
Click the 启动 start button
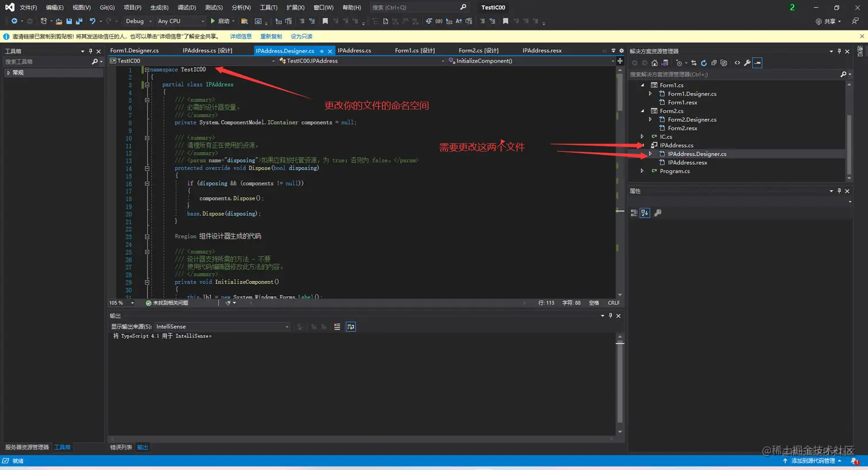point(222,21)
